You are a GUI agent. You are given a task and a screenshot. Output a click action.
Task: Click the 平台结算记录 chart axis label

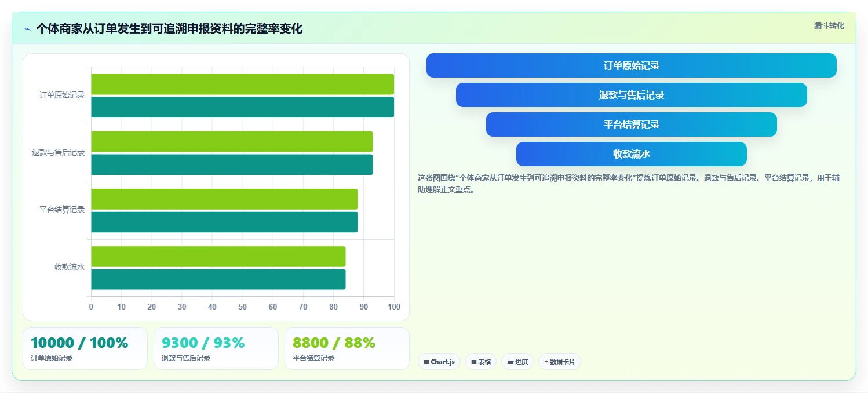(62, 210)
